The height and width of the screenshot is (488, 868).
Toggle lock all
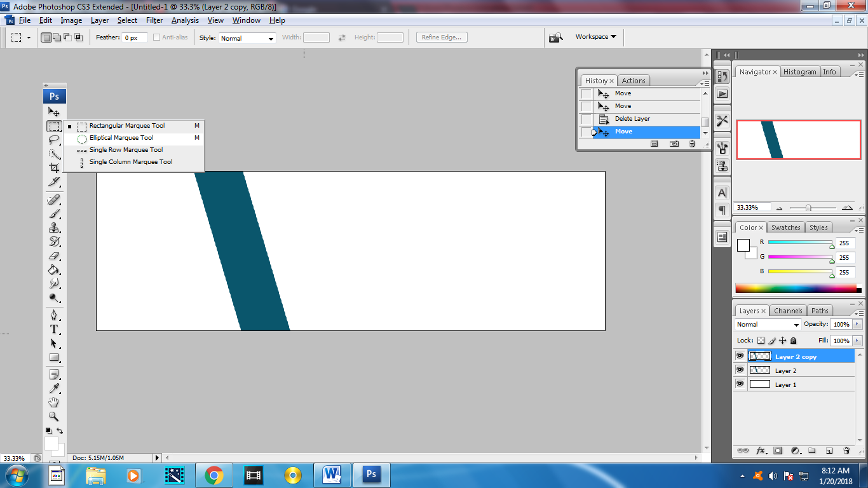click(x=794, y=341)
